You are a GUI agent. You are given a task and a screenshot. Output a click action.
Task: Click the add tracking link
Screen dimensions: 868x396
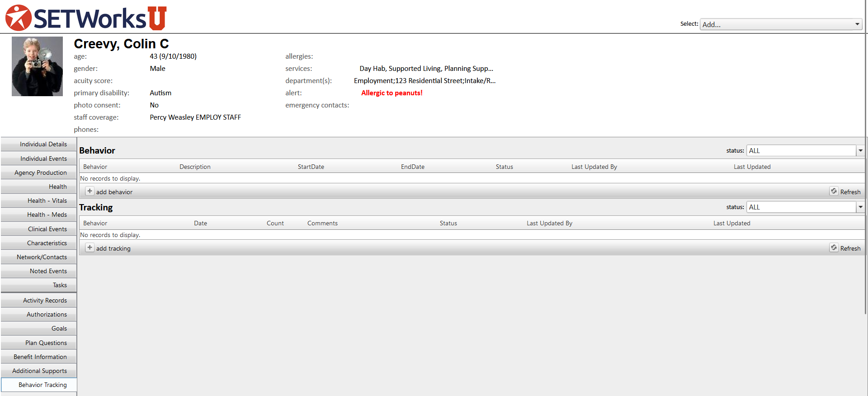[113, 248]
